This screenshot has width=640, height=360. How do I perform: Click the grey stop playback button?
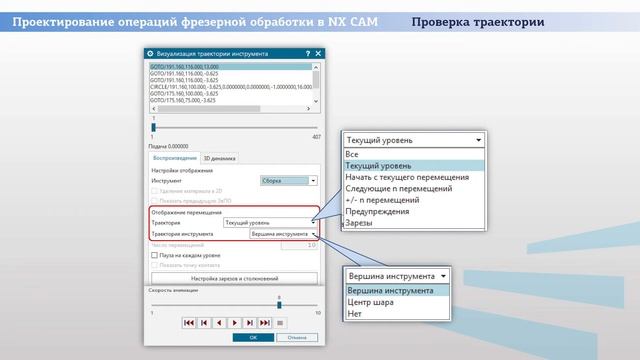point(280,323)
